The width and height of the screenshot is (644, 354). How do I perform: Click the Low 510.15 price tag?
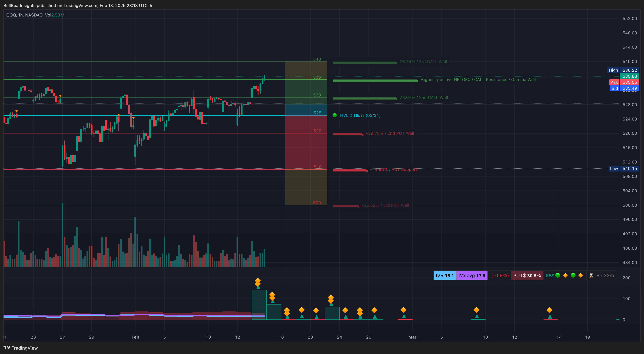[x=623, y=169]
